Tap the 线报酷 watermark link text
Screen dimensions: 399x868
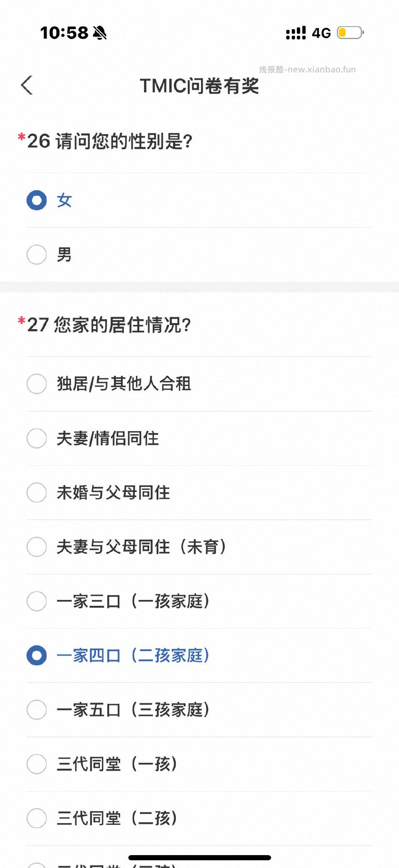point(307,69)
